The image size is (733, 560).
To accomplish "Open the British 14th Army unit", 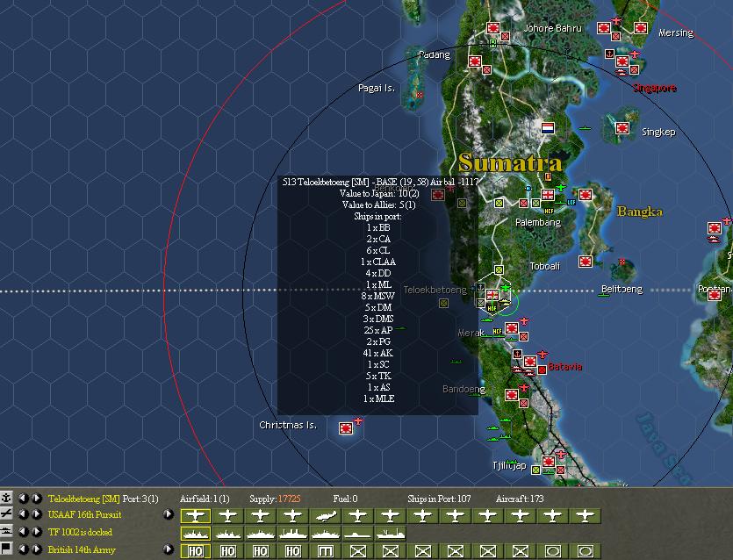I will coord(82,549).
